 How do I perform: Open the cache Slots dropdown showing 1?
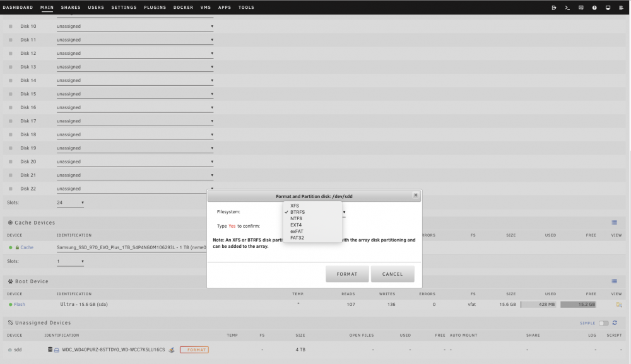tap(70, 261)
